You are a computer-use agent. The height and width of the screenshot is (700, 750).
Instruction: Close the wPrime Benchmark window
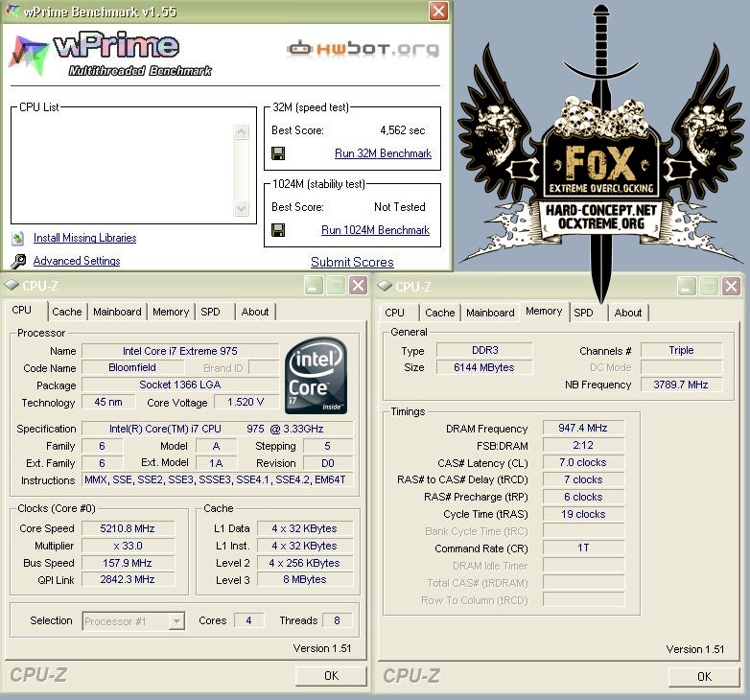tap(438, 11)
